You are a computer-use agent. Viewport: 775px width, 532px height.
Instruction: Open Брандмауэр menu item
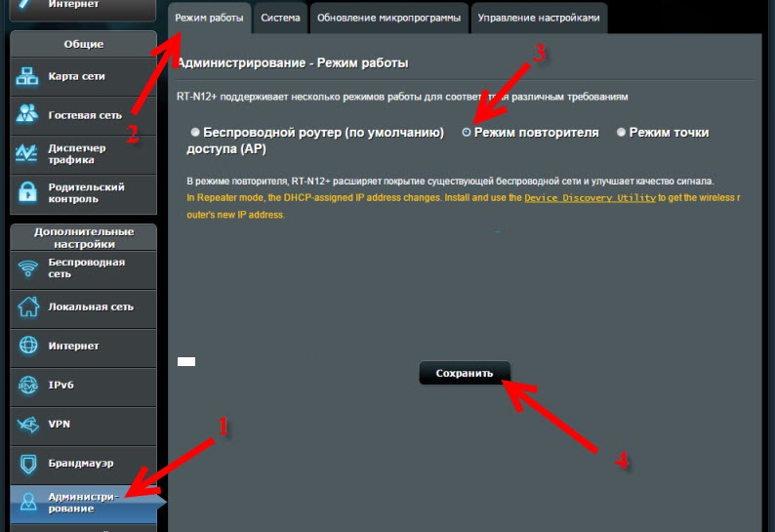(83, 465)
